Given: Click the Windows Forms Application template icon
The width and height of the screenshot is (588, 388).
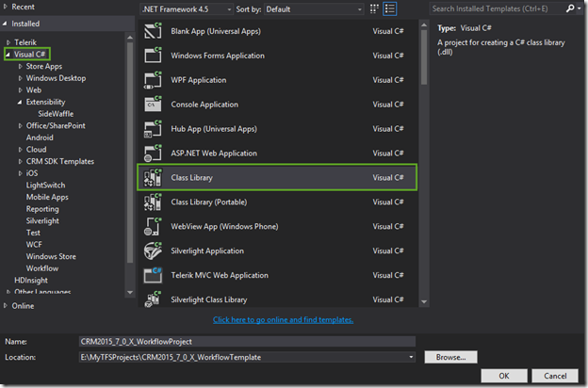Looking at the screenshot, I should click(153, 56).
